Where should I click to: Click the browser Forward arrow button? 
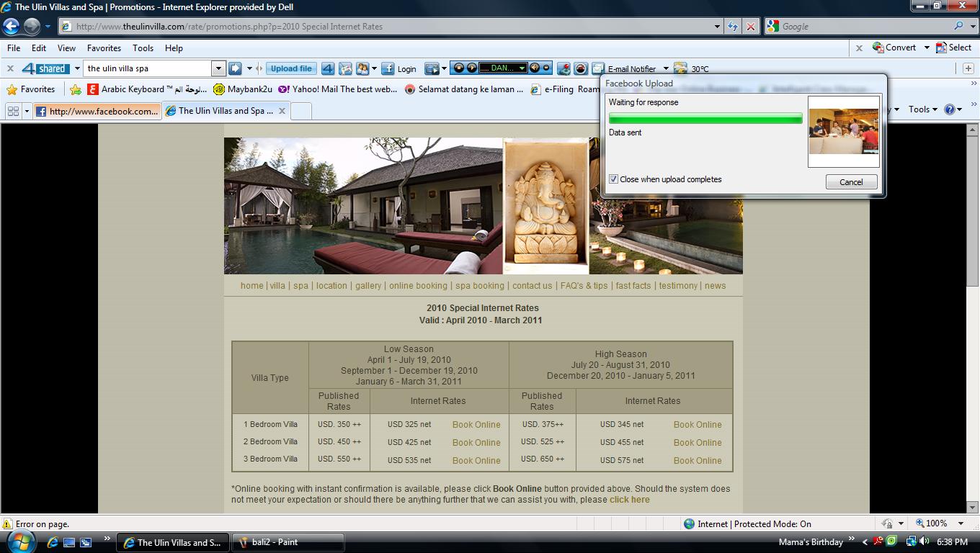click(x=32, y=27)
